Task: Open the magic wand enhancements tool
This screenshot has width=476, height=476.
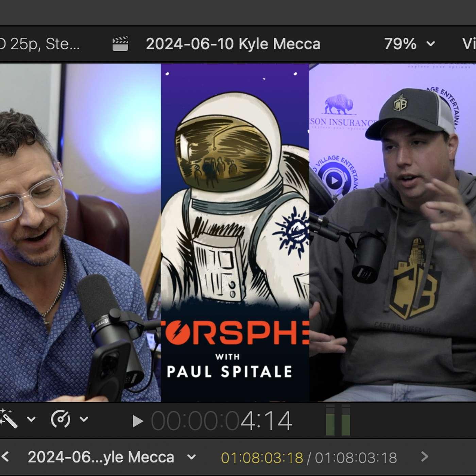Action: coord(8,419)
